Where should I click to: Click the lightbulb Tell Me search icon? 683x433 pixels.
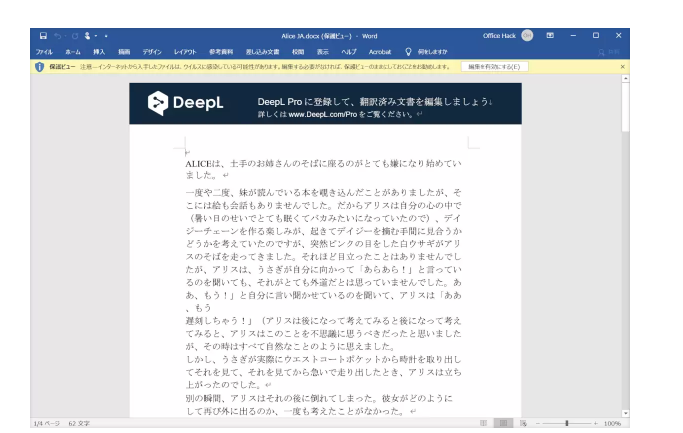408,51
